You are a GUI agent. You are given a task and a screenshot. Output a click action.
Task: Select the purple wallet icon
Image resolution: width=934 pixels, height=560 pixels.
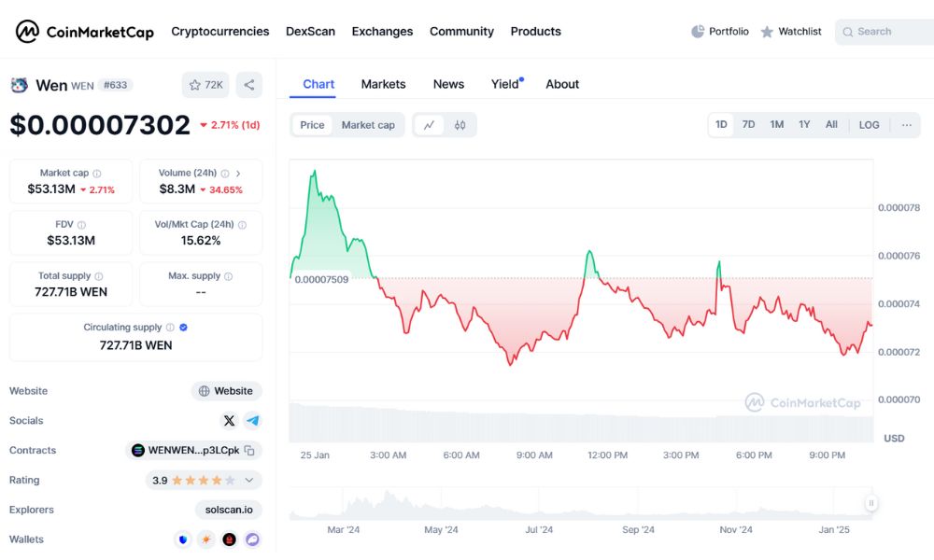pyautogui.click(x=252, y=539)
